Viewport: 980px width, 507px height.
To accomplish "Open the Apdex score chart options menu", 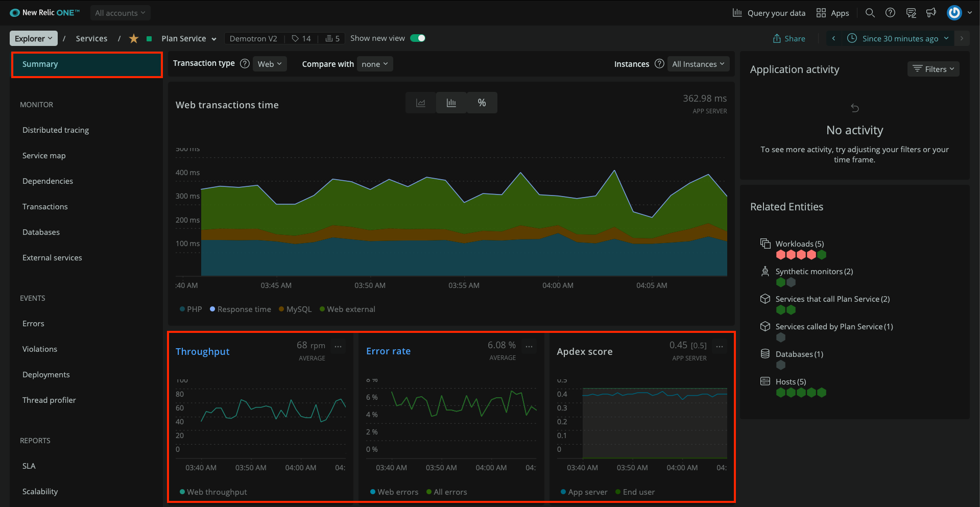I will point(720,346).
